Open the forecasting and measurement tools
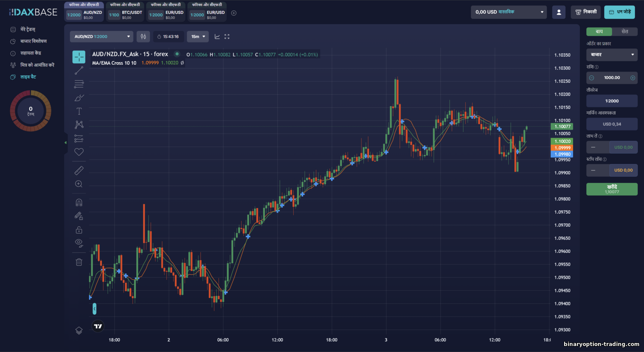Screen dimensions: 644x352 (79, 139)
